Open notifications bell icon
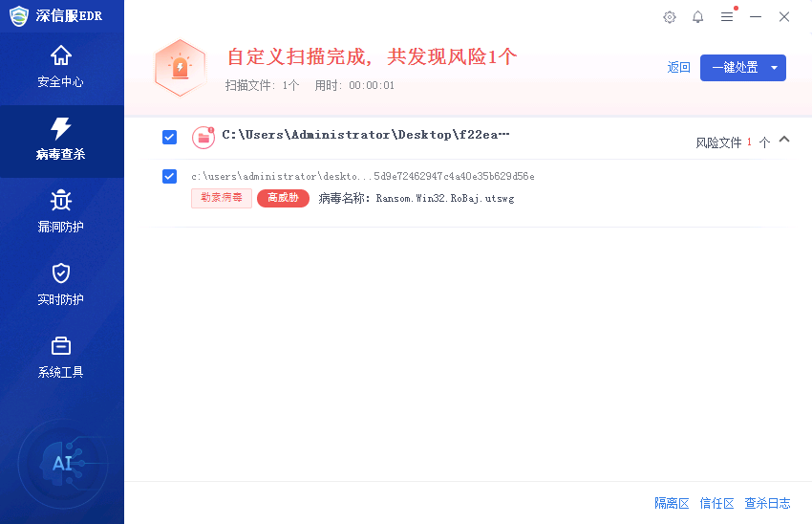Viewport: 812px width, 524px height. 698,17
